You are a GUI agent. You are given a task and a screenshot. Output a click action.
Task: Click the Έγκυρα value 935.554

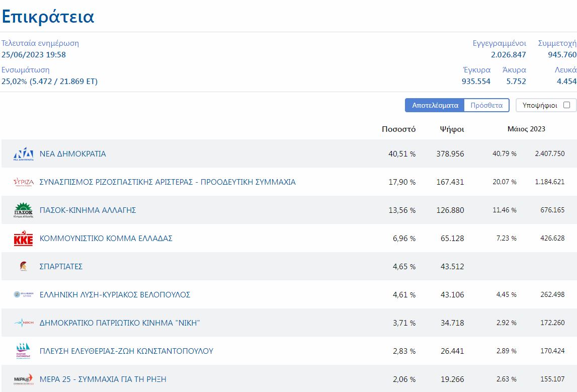point(476,82)
